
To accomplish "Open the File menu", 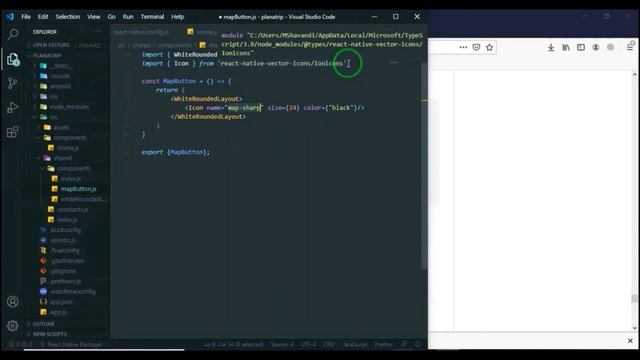I will point(26,17).
